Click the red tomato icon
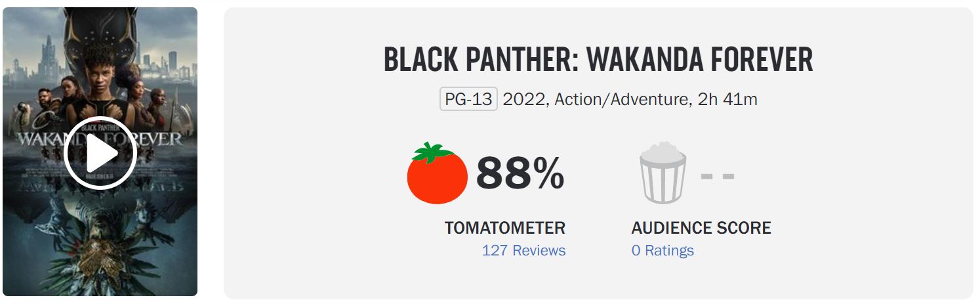The height and width of the screenshot is (306, 980). coord(437,176)
